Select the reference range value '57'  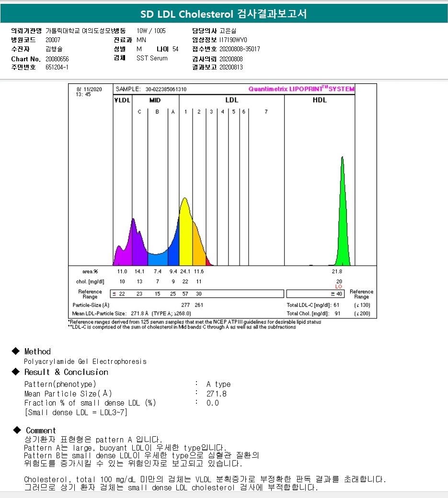185,294
